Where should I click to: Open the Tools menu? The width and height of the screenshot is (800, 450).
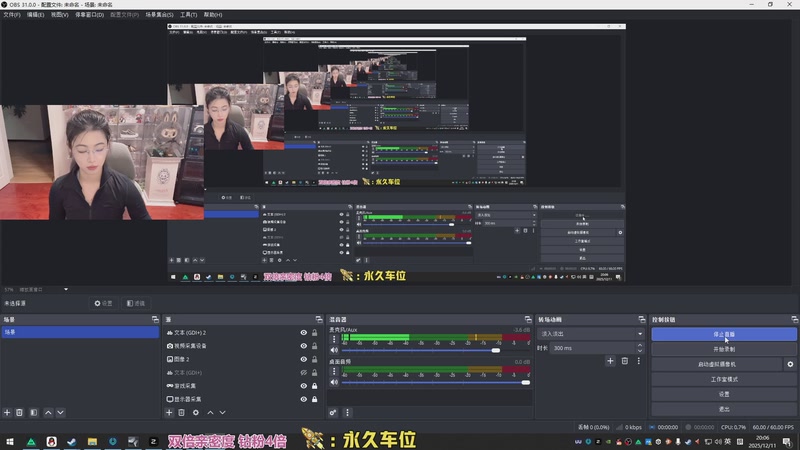pos(188,15)
